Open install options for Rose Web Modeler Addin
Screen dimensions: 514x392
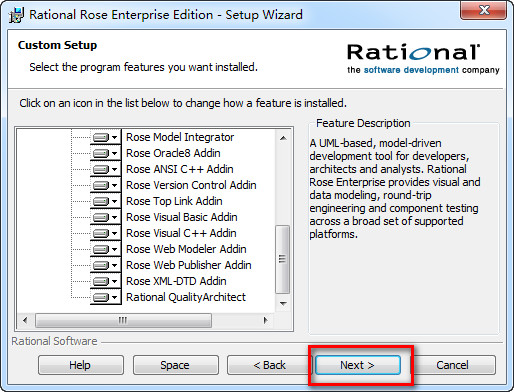105,249
